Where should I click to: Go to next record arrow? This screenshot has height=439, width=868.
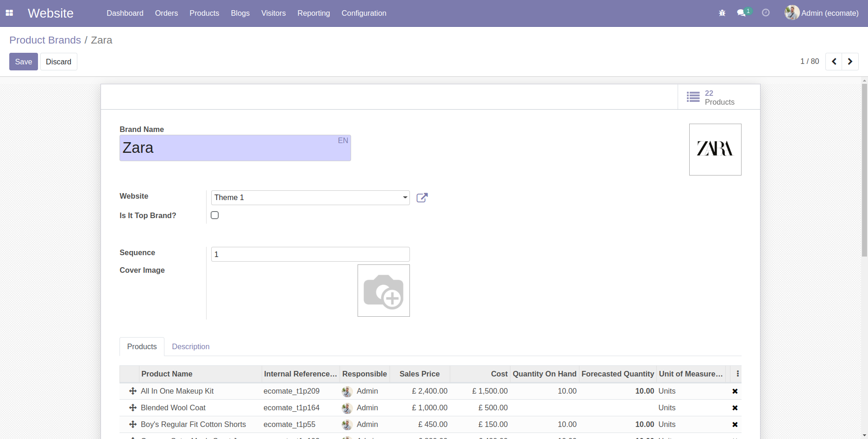(850, 62)
